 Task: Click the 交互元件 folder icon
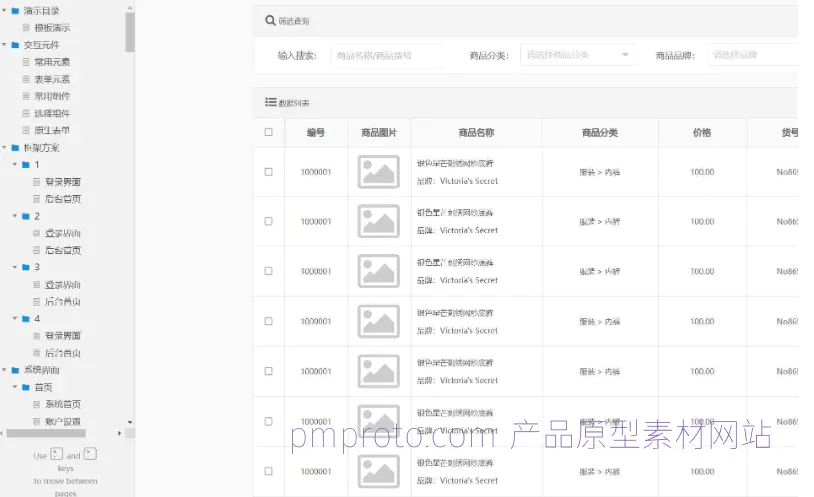coord(15,45)
